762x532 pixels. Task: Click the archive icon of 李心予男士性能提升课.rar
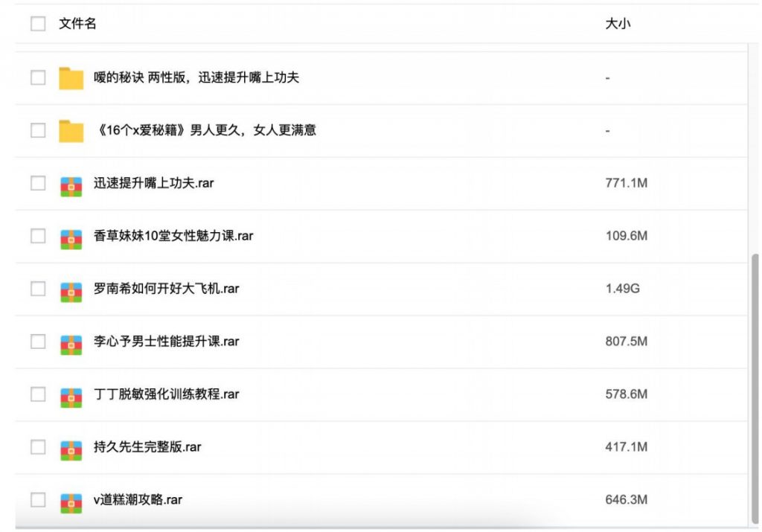[x=71, y=345]
